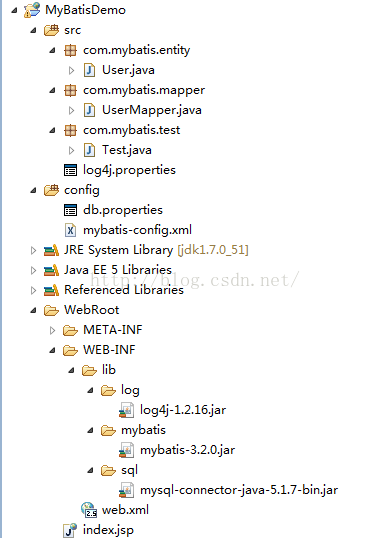Viewport: 370px width, 538px height.
Task: Collapse the mybatis folder node
Action: [x=90, y=431]
